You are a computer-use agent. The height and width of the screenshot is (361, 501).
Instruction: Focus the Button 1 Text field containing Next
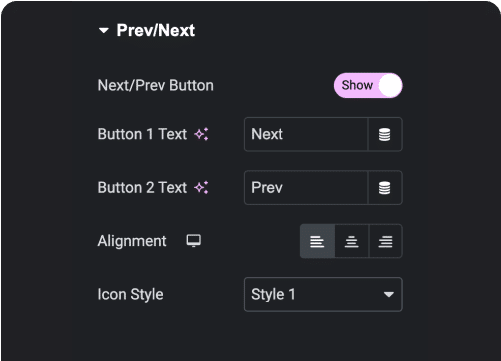[306, 134]
